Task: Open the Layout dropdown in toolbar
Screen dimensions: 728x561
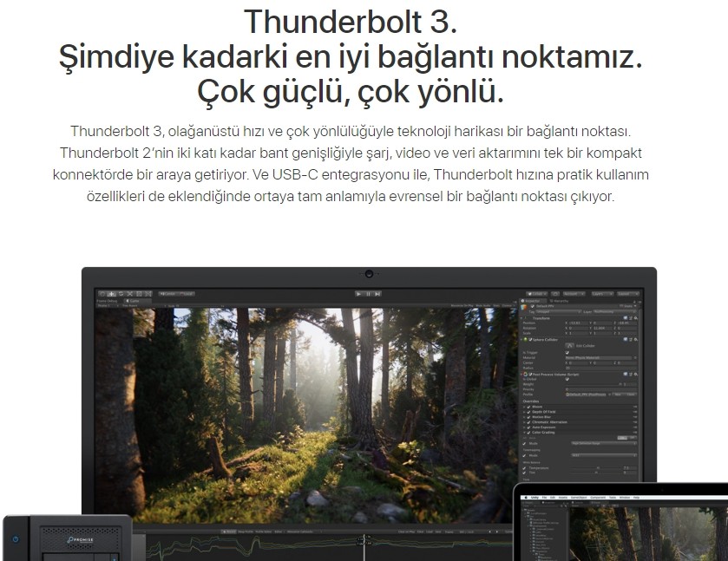Action: (629, 294)
